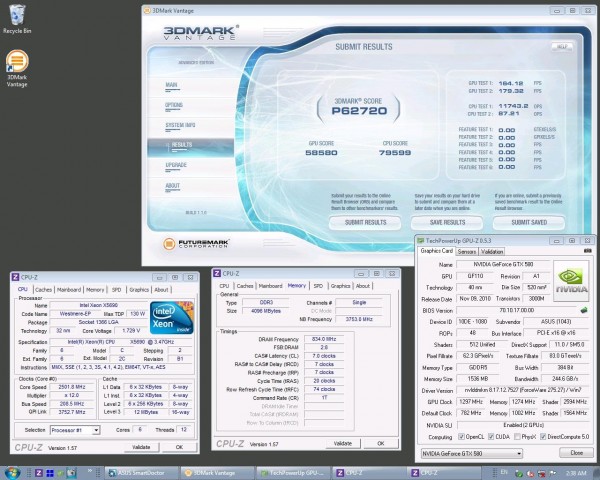Switch to TechPowerUp GPU-Z in the taskbar
The image size is (600, 480).
[293, 473]
